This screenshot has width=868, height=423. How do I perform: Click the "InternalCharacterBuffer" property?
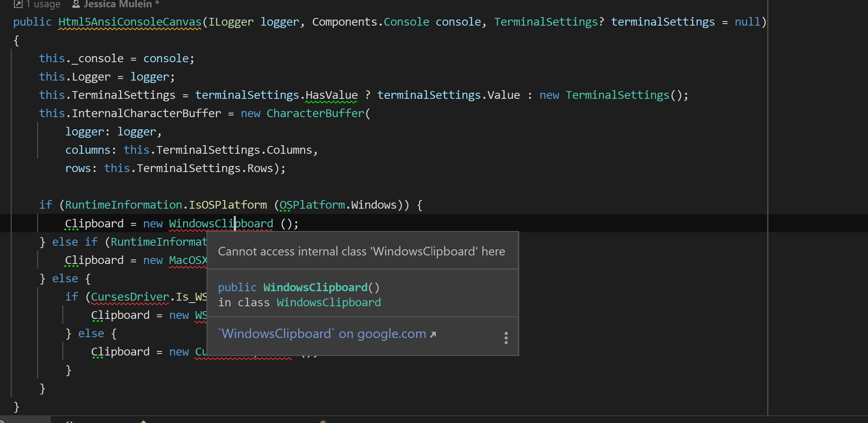(x=146, y=113)
